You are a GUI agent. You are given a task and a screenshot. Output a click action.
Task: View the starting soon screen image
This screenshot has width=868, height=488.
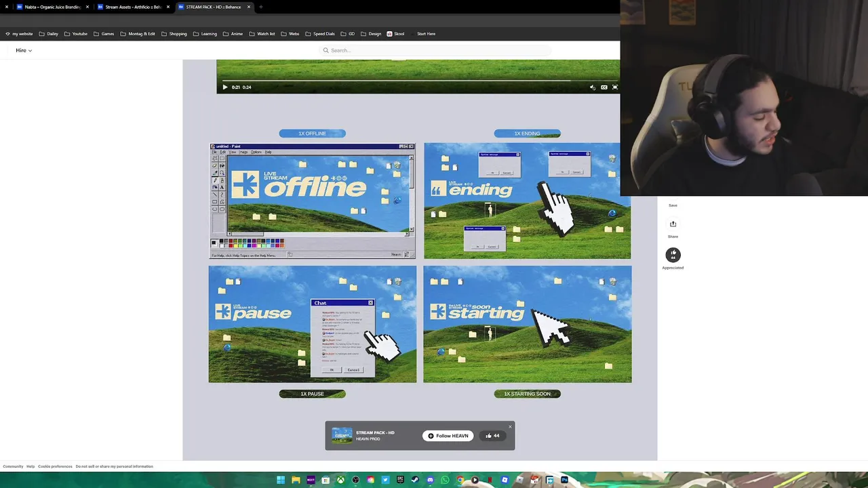pyautogui.click(x=527, y=324)
